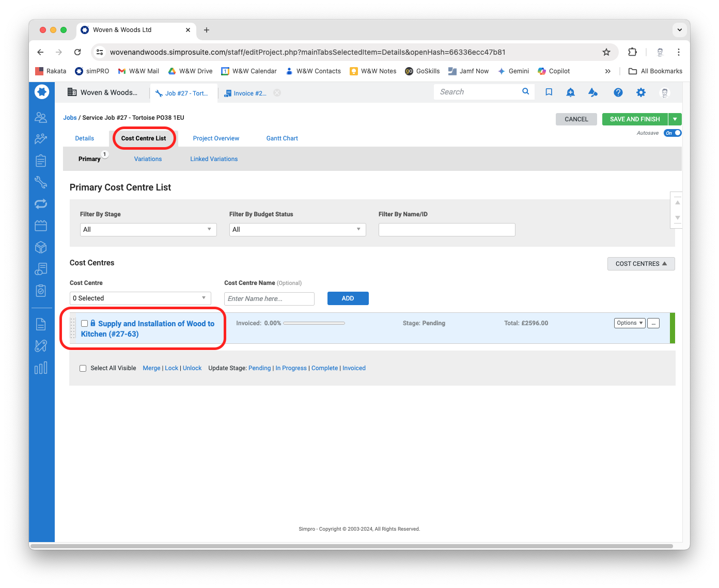Click the bookmark icon beside search

click(549, 92)
